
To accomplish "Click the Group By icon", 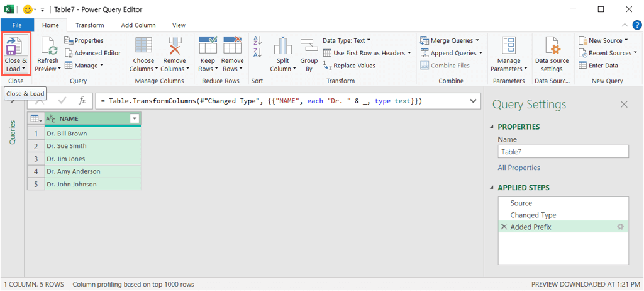I will pyautogui.click(x=309, y=46).
